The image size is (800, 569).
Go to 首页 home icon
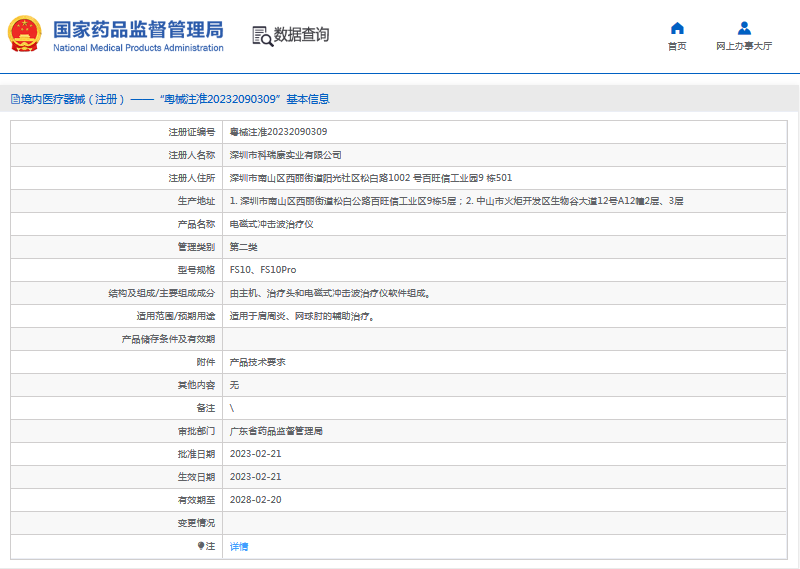coord(677,28)
